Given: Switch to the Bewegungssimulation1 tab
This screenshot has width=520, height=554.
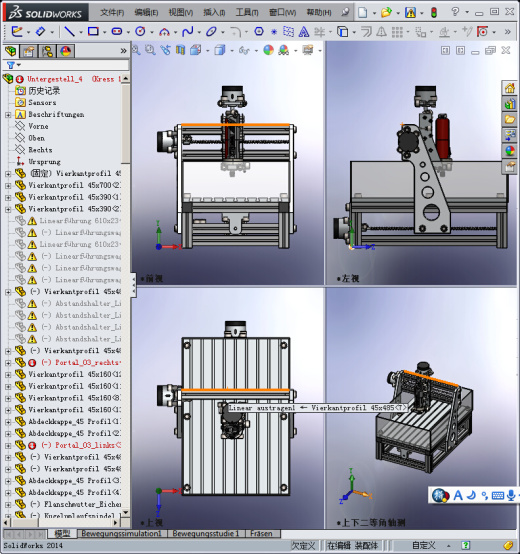Looking at the screenshot, I should coord(122,533).
